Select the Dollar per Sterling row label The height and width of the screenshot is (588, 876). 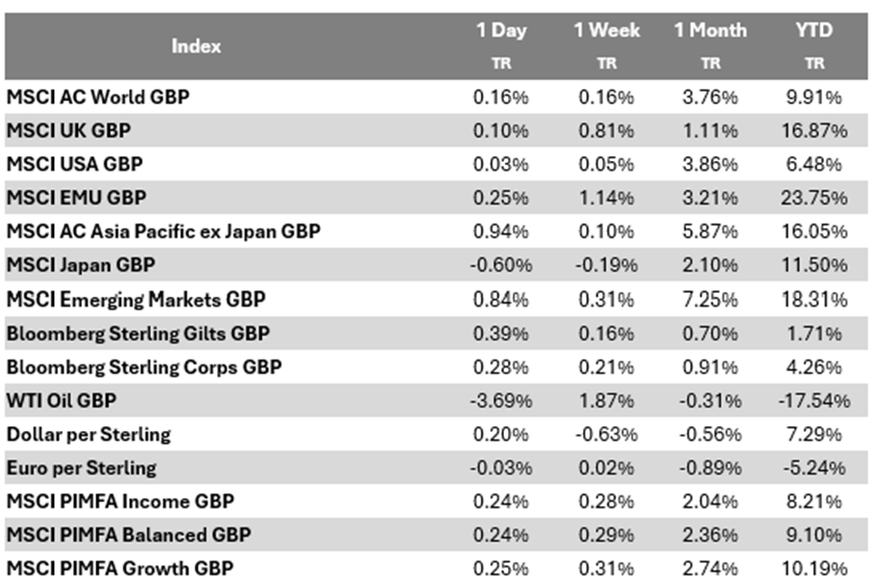click(89, 434)
